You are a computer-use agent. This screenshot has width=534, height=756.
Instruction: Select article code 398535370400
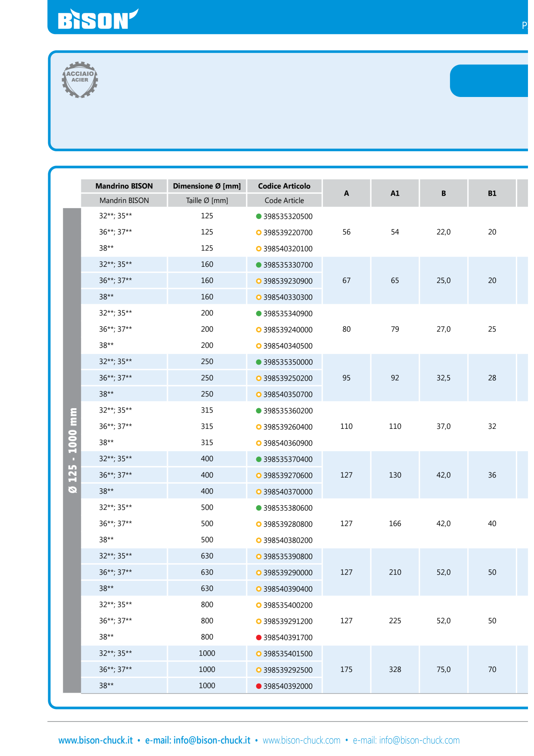click(x=288, y=459)
